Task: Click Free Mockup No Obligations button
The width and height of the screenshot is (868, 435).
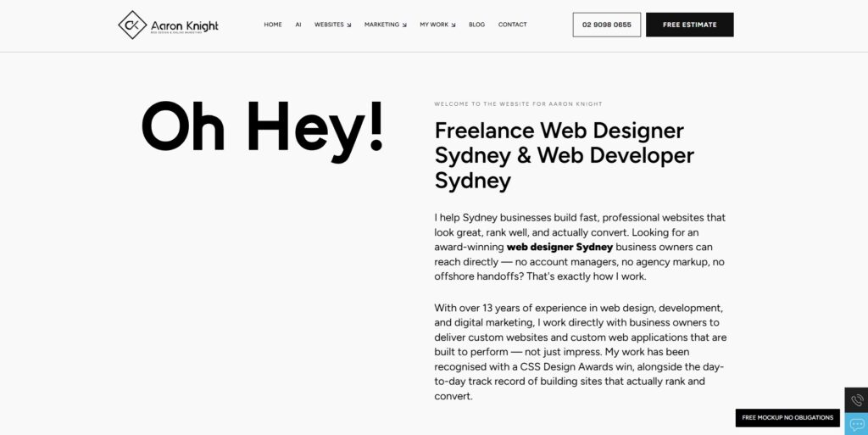Action: [787, 418]
